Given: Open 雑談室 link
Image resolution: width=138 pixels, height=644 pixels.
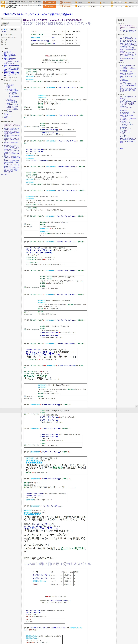Looking at the screenshot, I should tap(8, 87).
